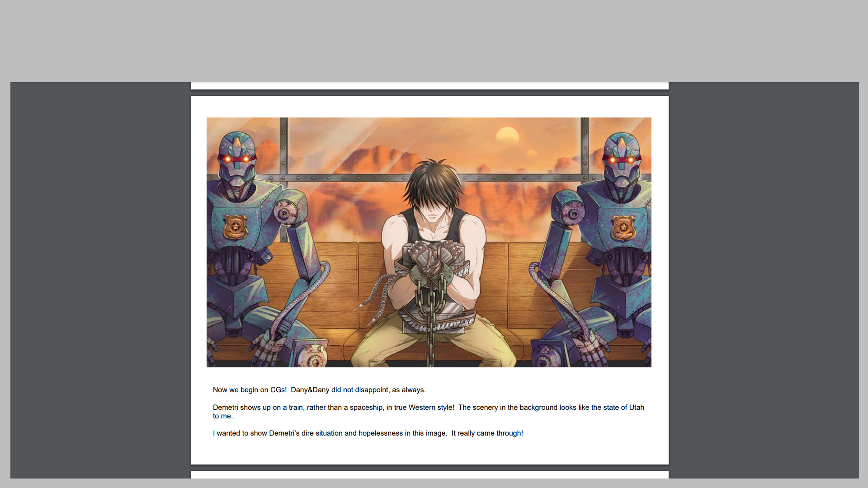The image size is (868, 488).
Task: Click the right robot's glowing red eyes
Action: coord(622,160)
